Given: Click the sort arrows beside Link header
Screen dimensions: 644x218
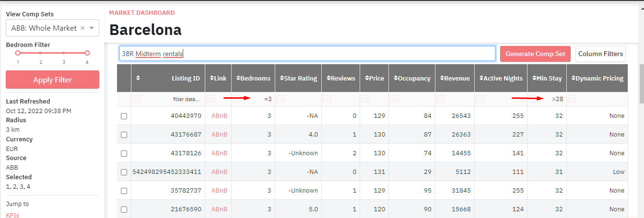Looking at the screenshot, I should pyautogui.click(x=212, y=78).
